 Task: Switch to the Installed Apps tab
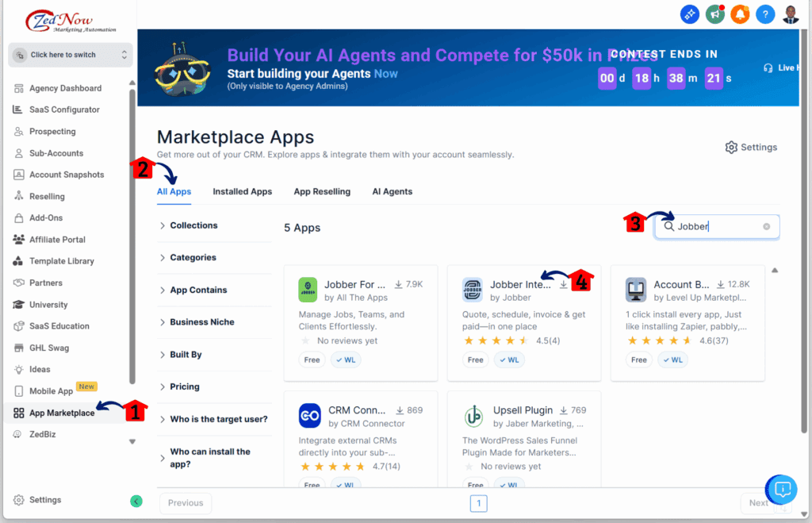(x=242, y=191)
